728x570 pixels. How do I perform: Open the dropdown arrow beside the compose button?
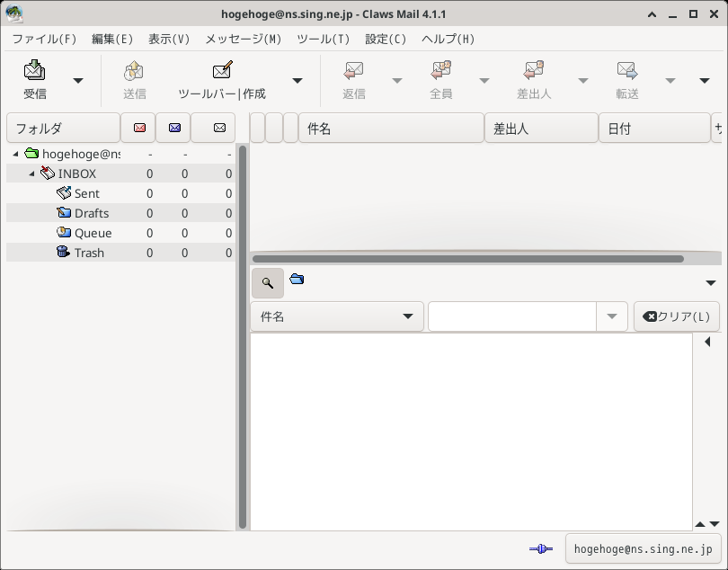pos(297,81)
